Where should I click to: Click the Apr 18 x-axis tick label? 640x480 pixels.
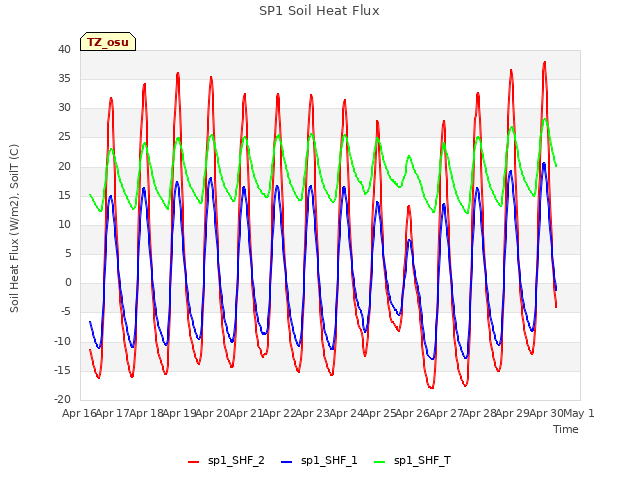point(146,413)
